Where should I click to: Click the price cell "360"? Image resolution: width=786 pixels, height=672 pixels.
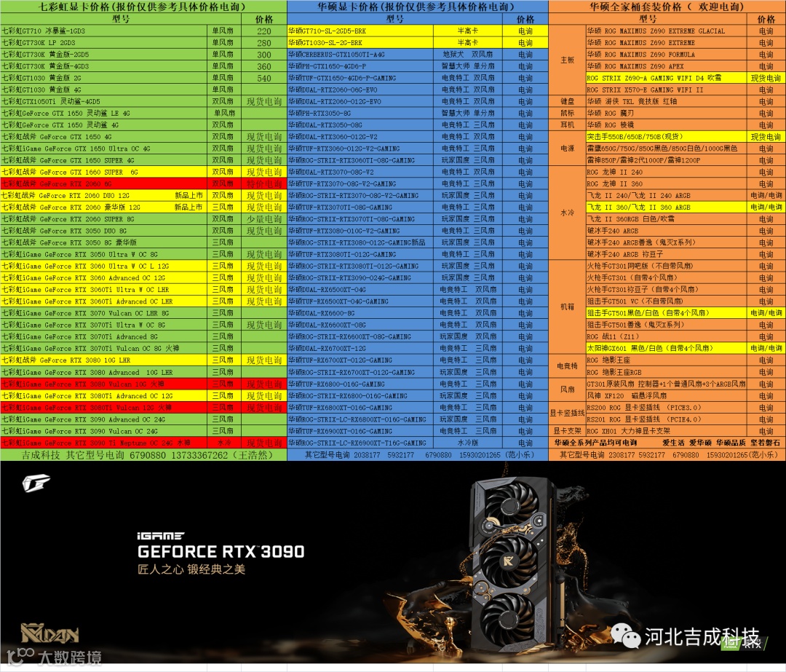pyautogui.click(x=264, y=66)
